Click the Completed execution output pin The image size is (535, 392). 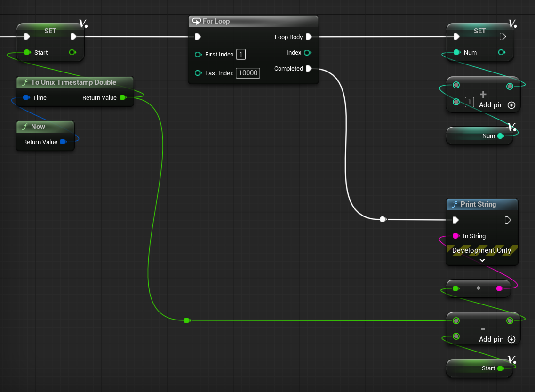point(309,69)
